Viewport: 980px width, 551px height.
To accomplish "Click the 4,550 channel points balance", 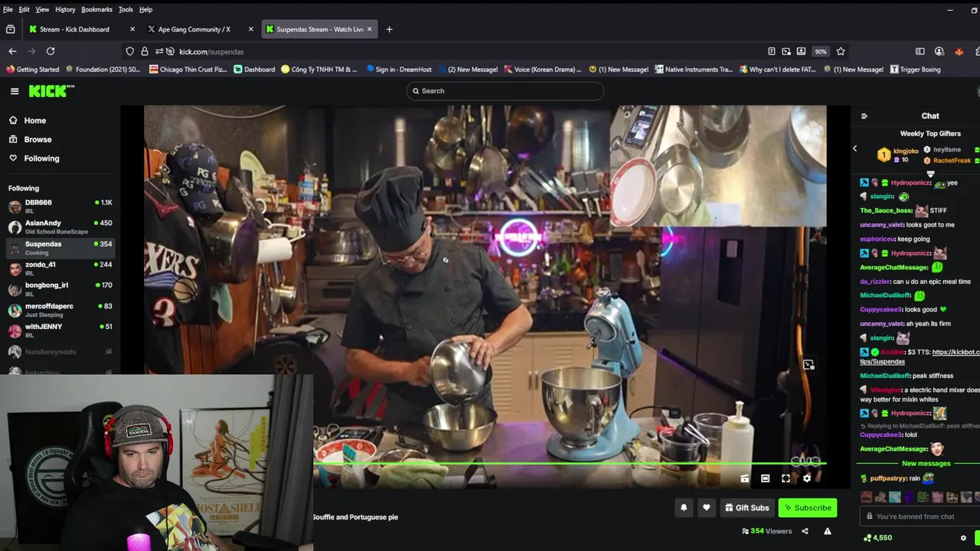I will tap(877, 538).
